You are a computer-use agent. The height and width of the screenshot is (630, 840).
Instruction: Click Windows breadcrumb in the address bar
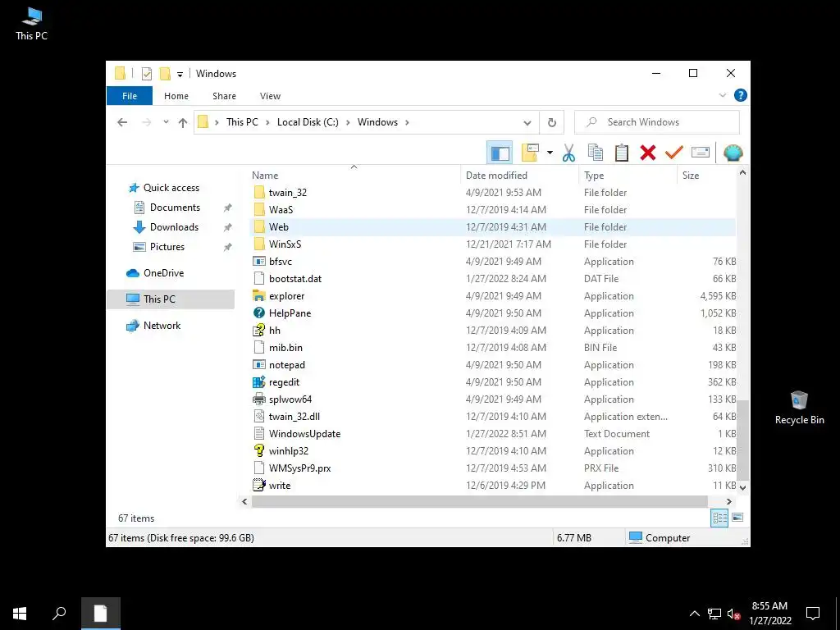point(377,122)
